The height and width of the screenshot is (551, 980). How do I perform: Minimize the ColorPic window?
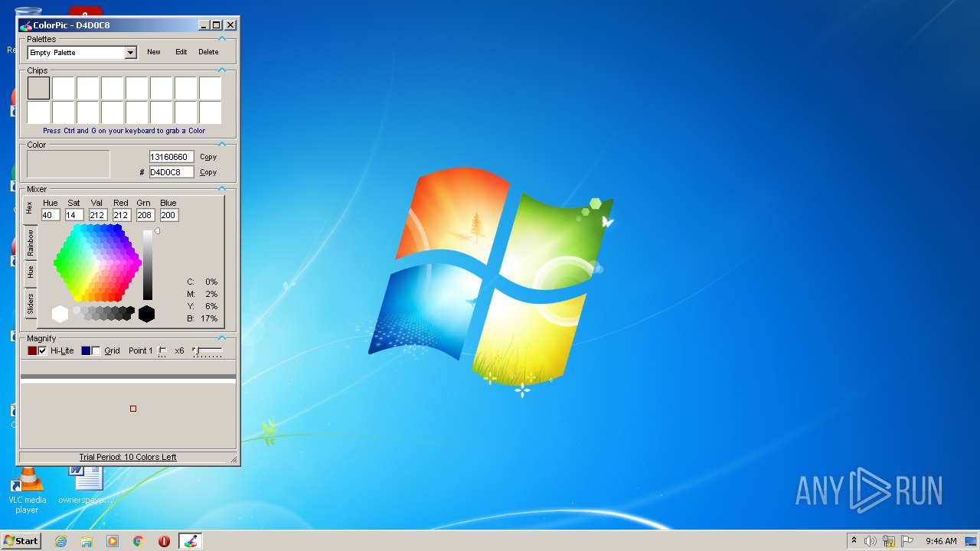click(x=204, y=25)
